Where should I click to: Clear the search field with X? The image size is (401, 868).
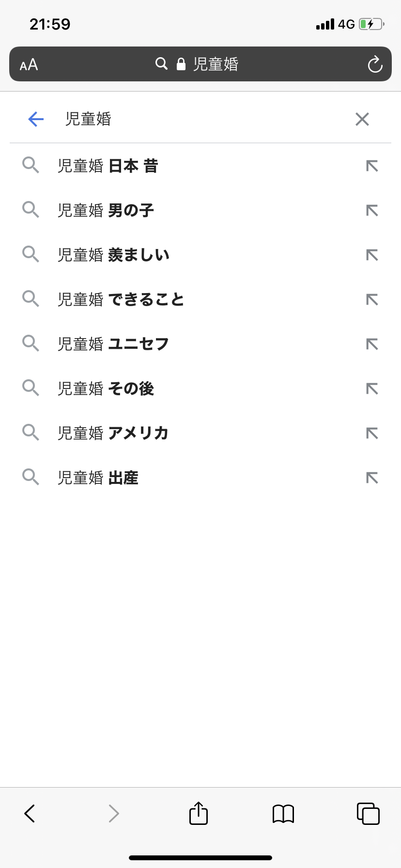click(x=362, y=119)
